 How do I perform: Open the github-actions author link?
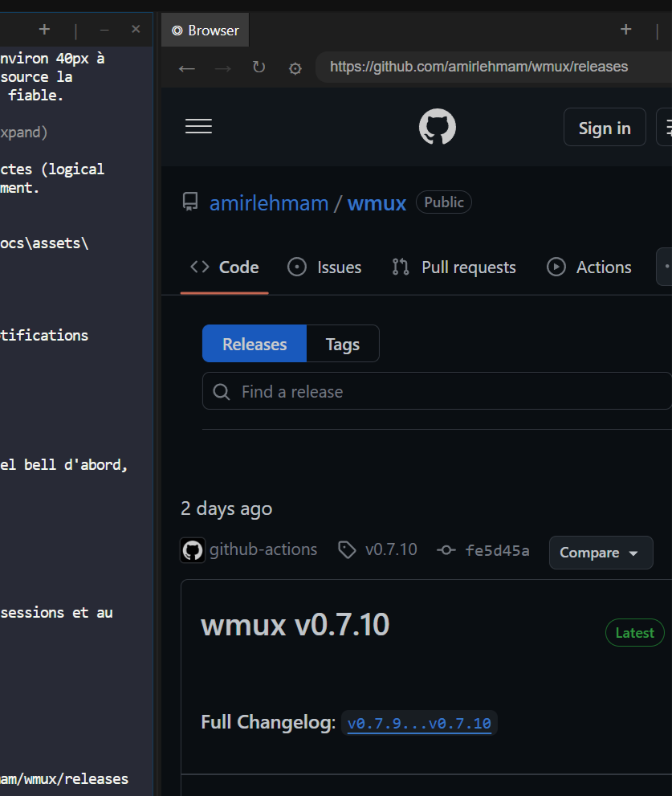[263, 549]
